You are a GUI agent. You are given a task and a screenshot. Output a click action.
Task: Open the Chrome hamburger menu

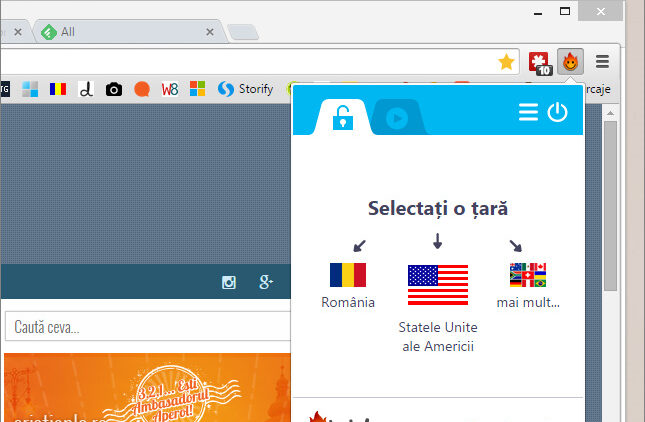[602, 61]
